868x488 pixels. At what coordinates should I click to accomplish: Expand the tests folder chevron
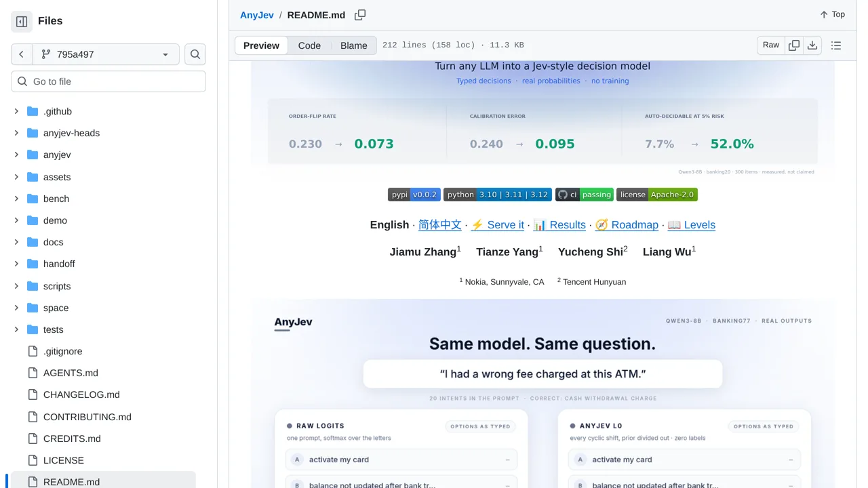pos(16,329)
